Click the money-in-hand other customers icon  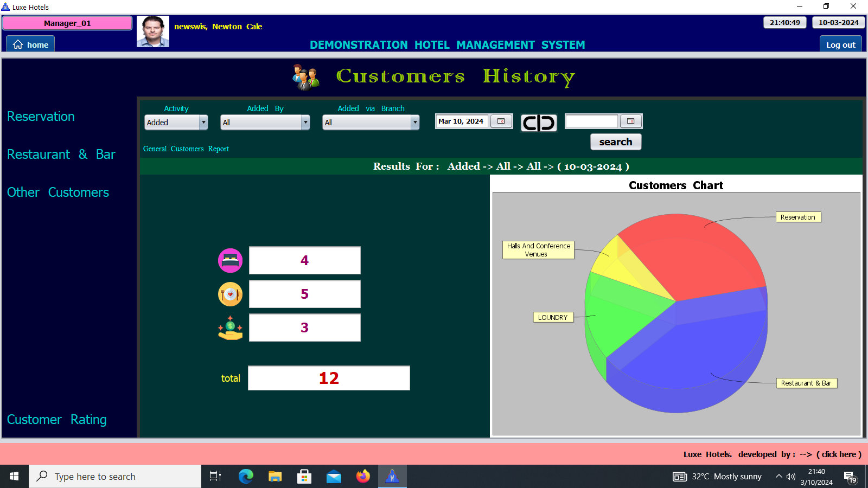coord(230,328)
